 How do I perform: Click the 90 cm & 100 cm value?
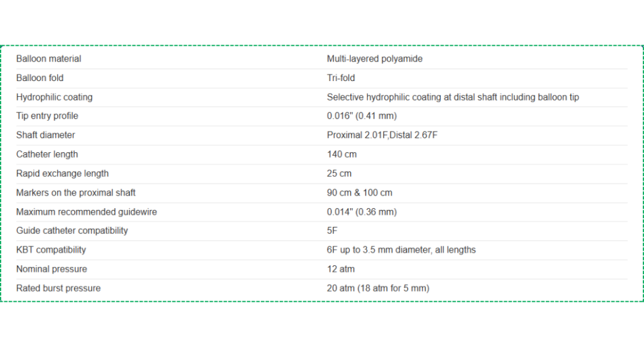(x=359, y=193)
